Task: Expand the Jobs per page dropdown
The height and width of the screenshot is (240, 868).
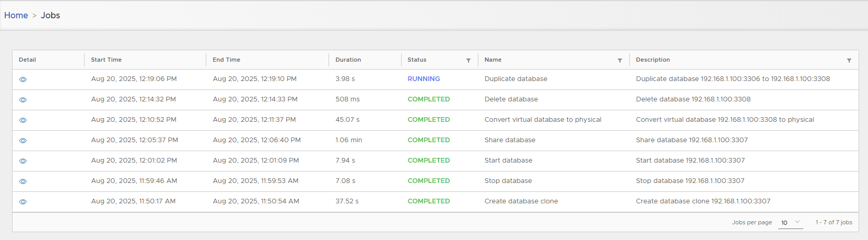Action: (791, 222)
